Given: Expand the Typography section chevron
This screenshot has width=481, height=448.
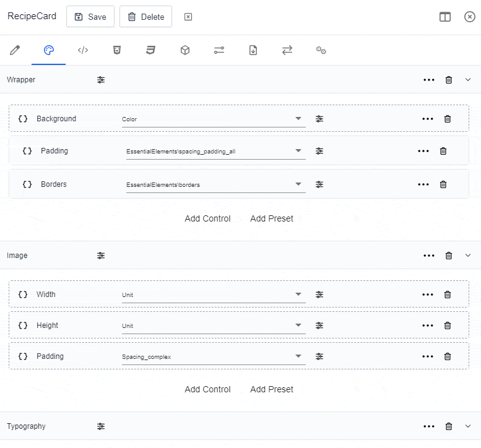Looking at the screenshot, I should coord(468,426).
